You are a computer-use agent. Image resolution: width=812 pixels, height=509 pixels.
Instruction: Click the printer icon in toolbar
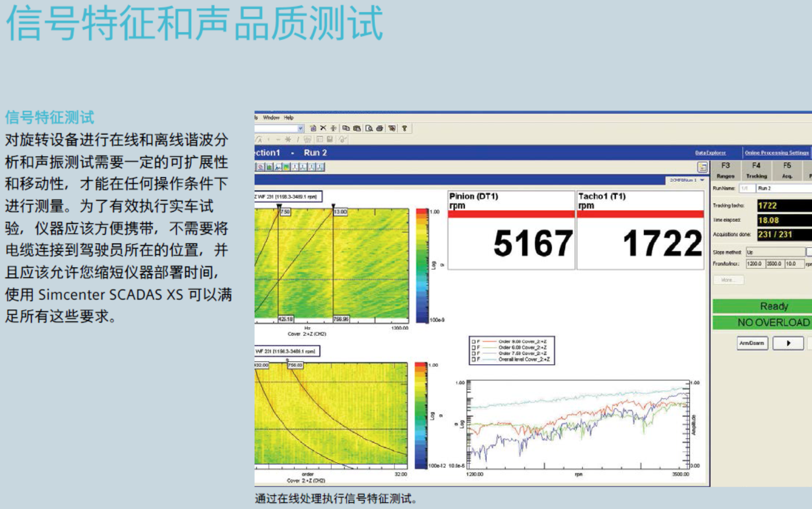pyautogui.click(x=380, y=128)
